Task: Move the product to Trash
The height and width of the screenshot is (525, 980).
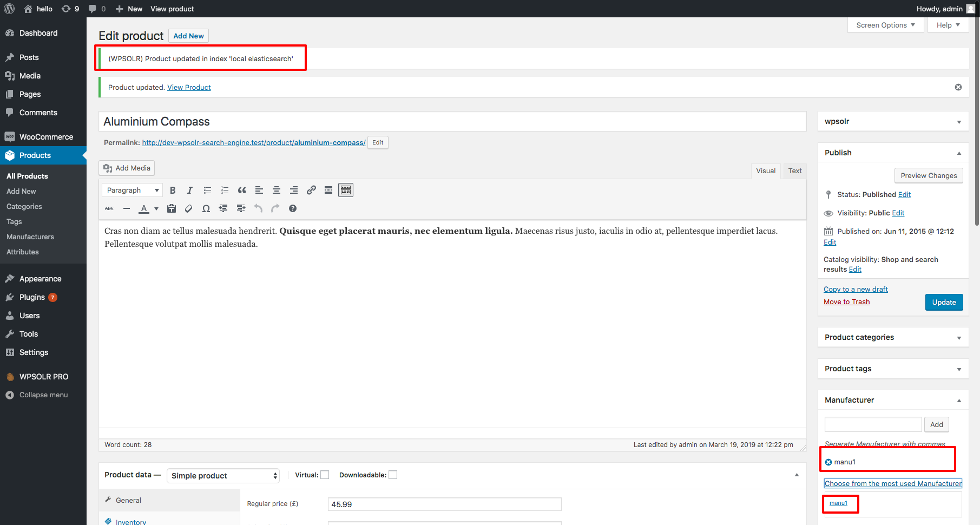Action: (847, 301)
